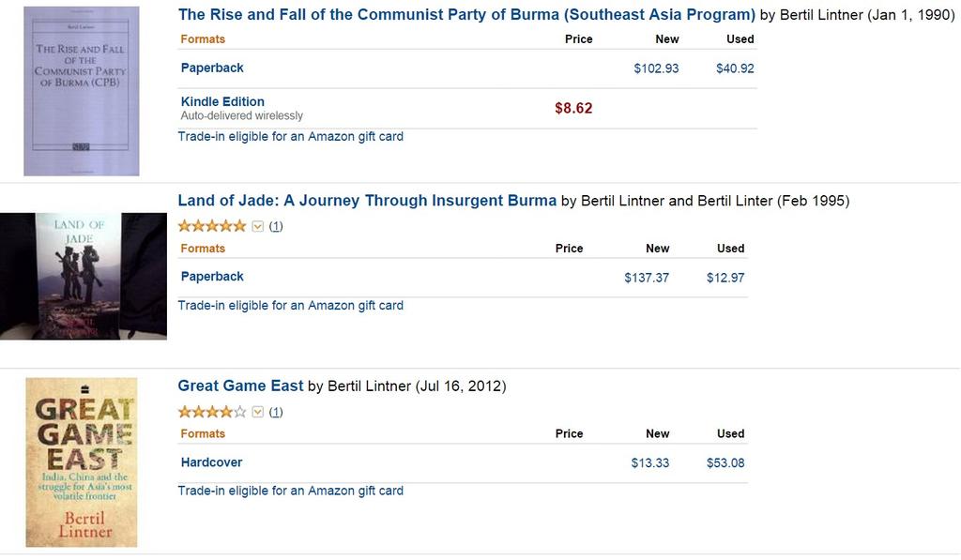
Task: Click the $8.62 Kindle price
Action: coord(573,109)
